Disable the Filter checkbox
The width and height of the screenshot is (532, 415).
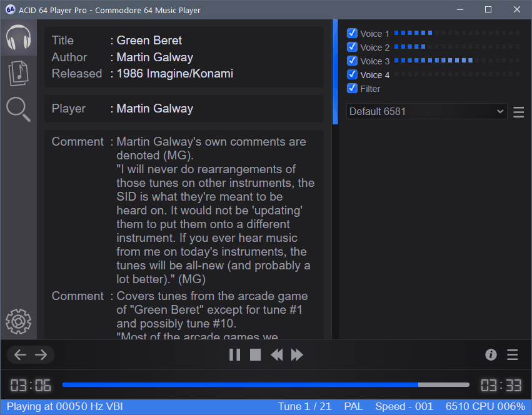tap(352, 88)
